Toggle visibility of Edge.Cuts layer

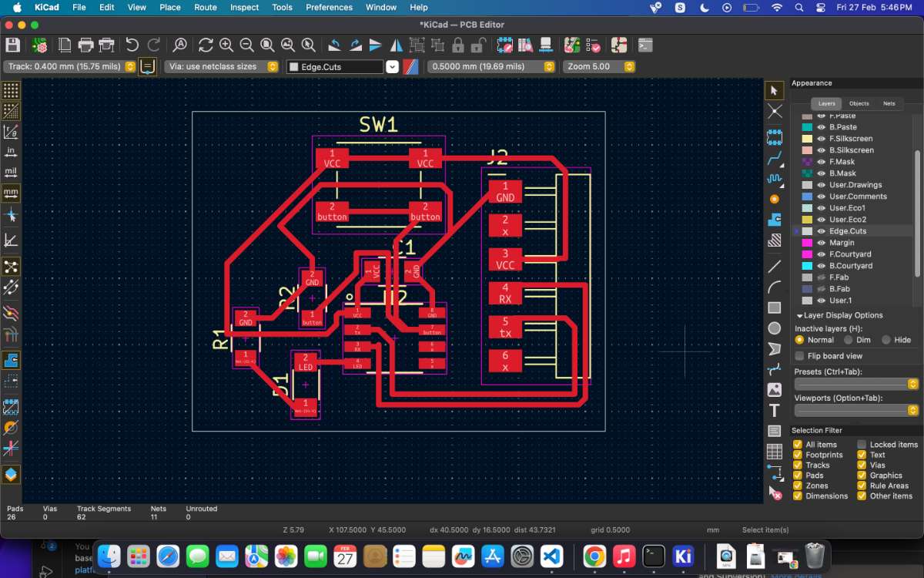click(821, 231)
